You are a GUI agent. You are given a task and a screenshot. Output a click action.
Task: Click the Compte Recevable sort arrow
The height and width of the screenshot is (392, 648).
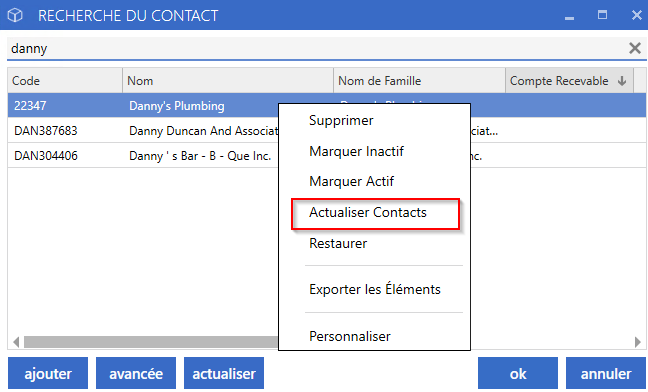tap(622, 81)
